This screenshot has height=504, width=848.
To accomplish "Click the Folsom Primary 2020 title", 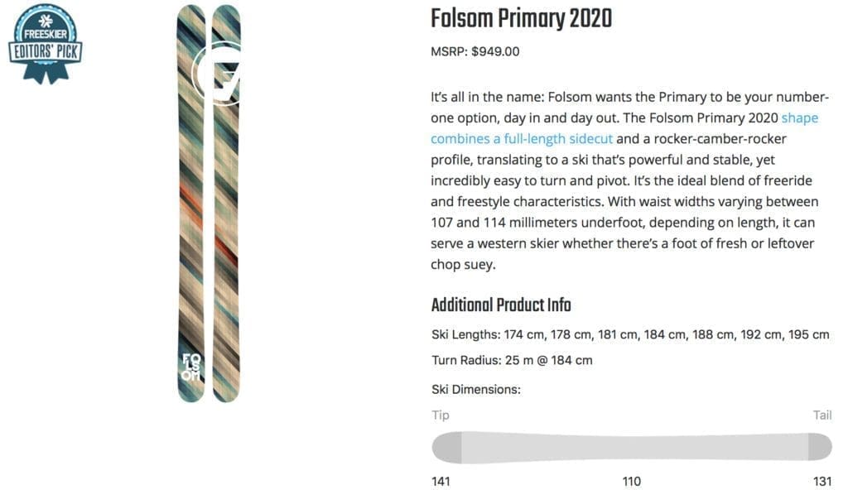I will pos(521,18).
